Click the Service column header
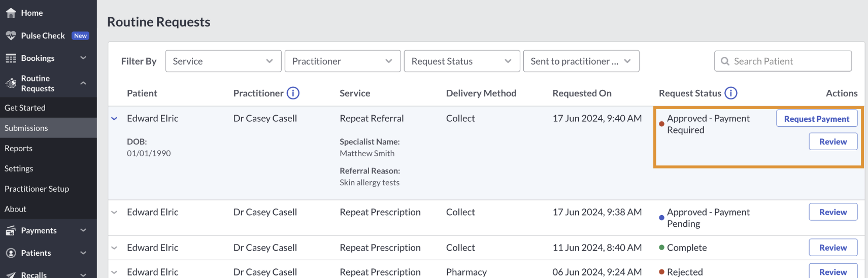Screen dimensions: 868x278 [x=355, y=93]
